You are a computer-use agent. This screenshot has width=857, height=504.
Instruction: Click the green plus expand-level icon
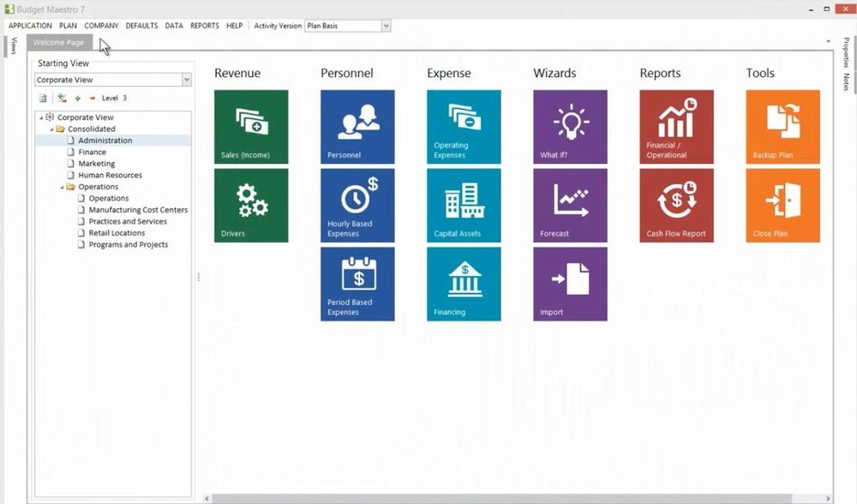(x=78, y=99)
